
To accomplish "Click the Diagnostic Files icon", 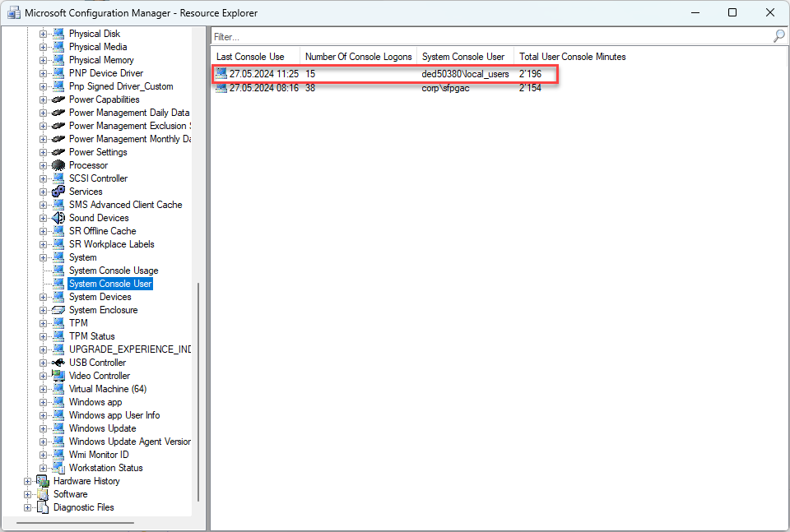I will [43, 507].
